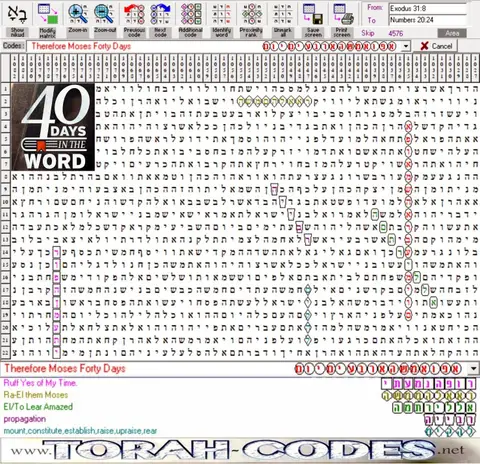Activate the Identify word tool

[221, 14]
